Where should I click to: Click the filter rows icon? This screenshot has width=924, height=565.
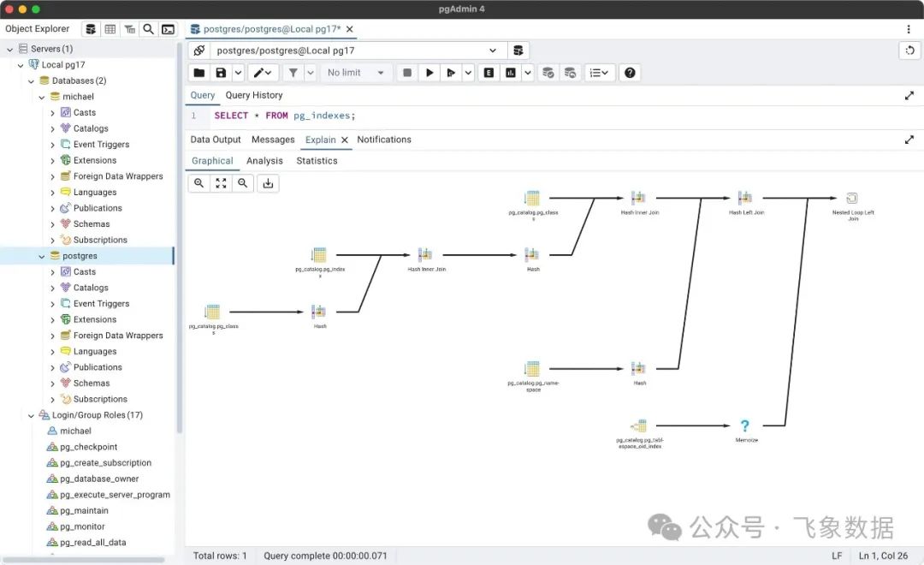293,73
